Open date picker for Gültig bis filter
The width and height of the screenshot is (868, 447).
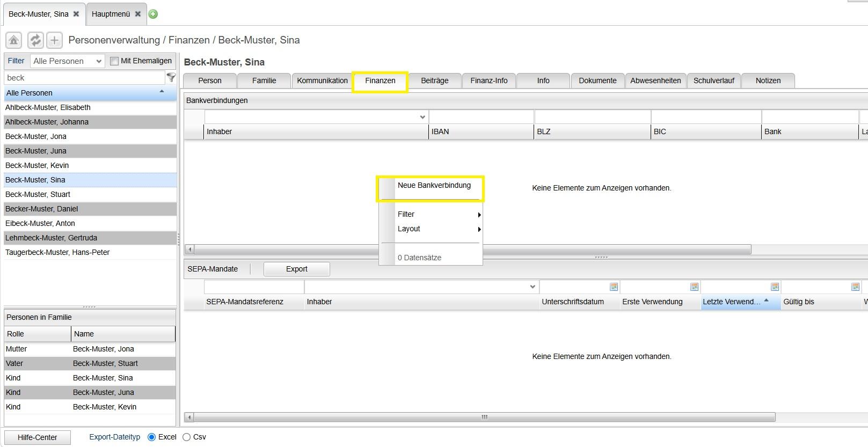[855, 287]
